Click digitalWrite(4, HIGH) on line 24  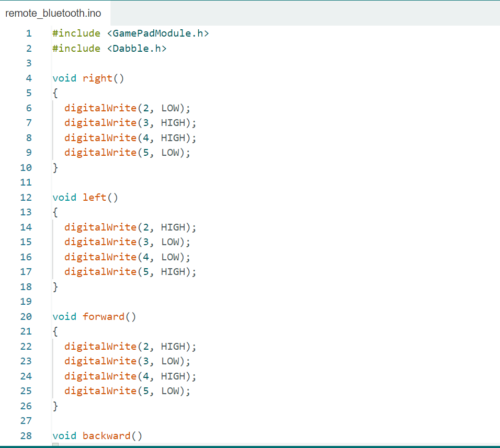coord(130,376)
